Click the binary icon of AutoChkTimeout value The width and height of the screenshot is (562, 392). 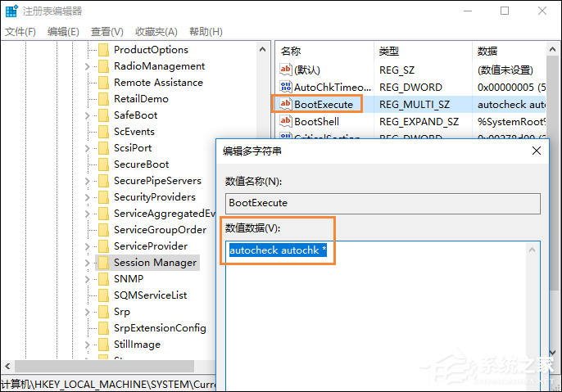tap(286, 87)
